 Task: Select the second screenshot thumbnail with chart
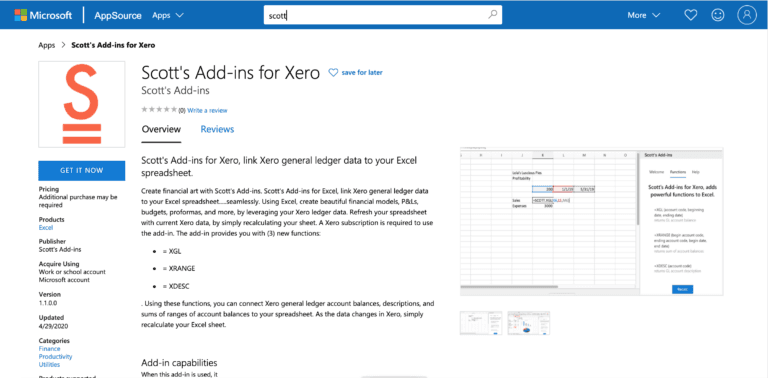(x=528, y=323)
